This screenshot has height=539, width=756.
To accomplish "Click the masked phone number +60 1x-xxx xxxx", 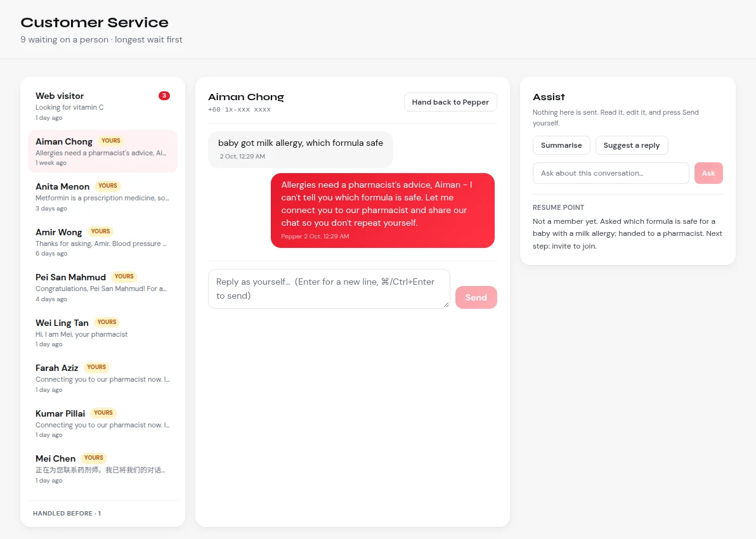I will click(239, 110).
